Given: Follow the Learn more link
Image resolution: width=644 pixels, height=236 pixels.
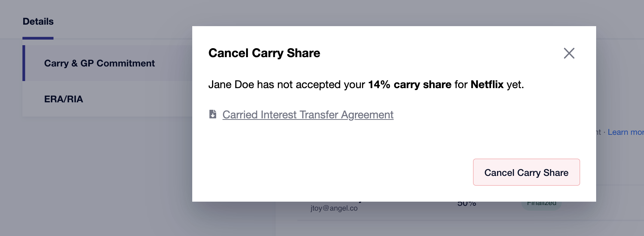Looking at the screenshot, I should (626, 132).
